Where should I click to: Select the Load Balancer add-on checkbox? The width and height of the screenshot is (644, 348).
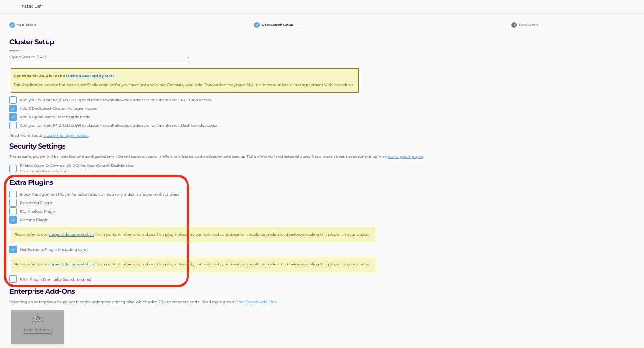click(38, 339)
